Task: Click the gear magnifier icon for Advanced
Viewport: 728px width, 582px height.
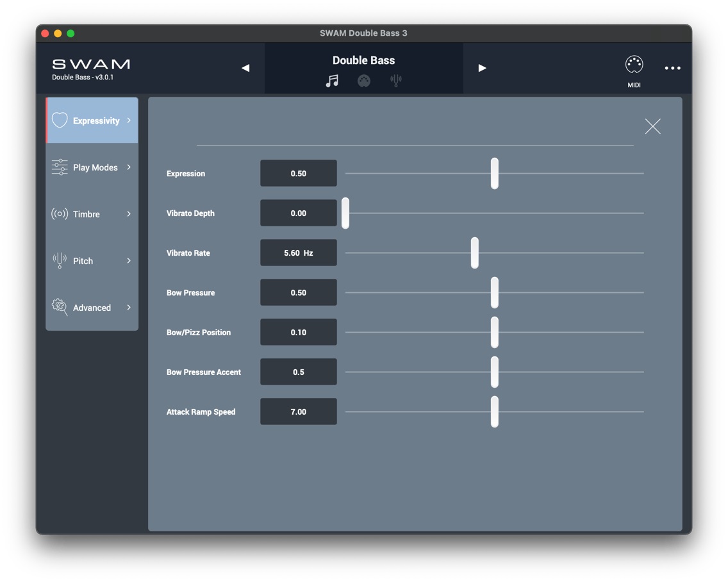Action: (x=60, y=307)
